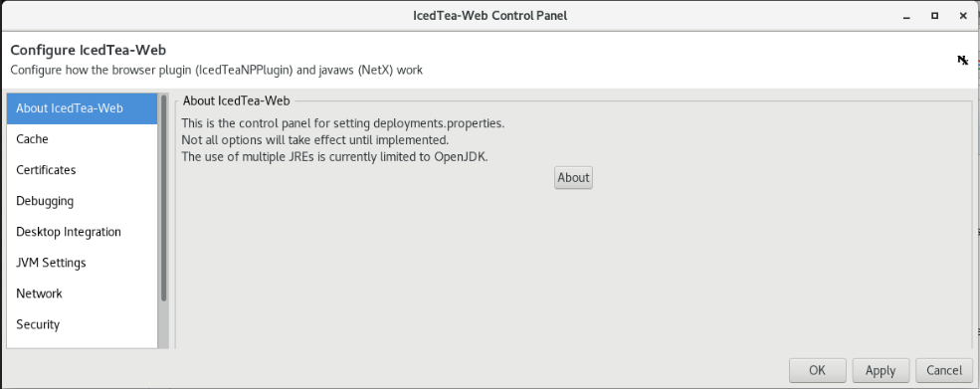Maximize the Control Panel window
The image size is (980, 389).
click(935, 16)
